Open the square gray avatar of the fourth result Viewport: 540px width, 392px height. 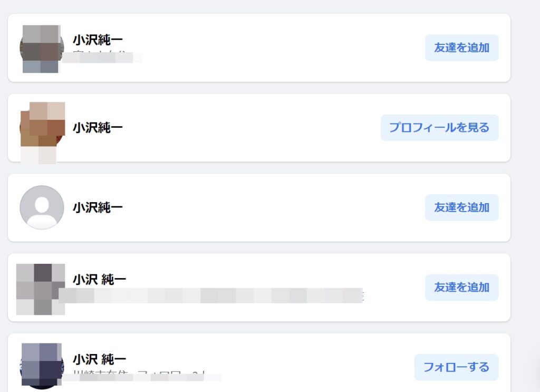[x=41, y=289]
